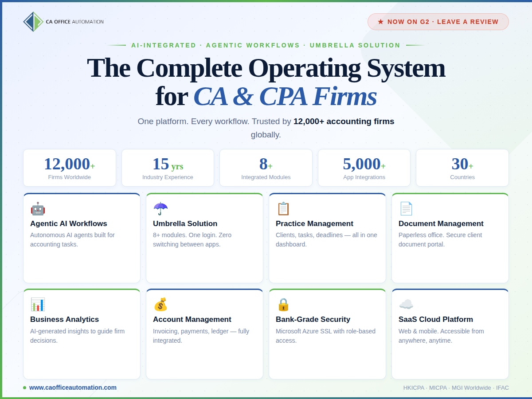Click 'Autonomous AI agents built for accounting tasks.'
532x399 pixels.
pyautogui.click(x=72, y=240)
